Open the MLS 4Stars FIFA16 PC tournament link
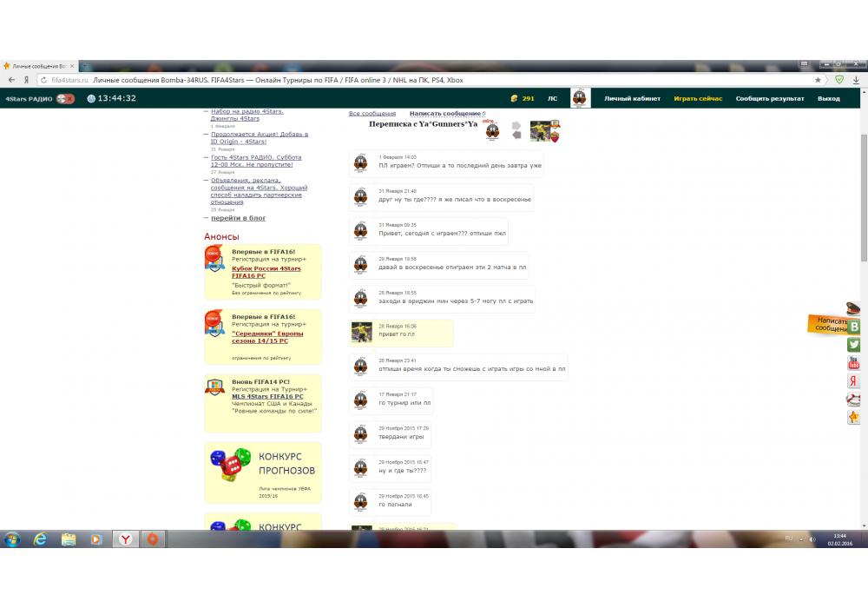Screen dimensions: 868x608 click(x=267, y=396)
